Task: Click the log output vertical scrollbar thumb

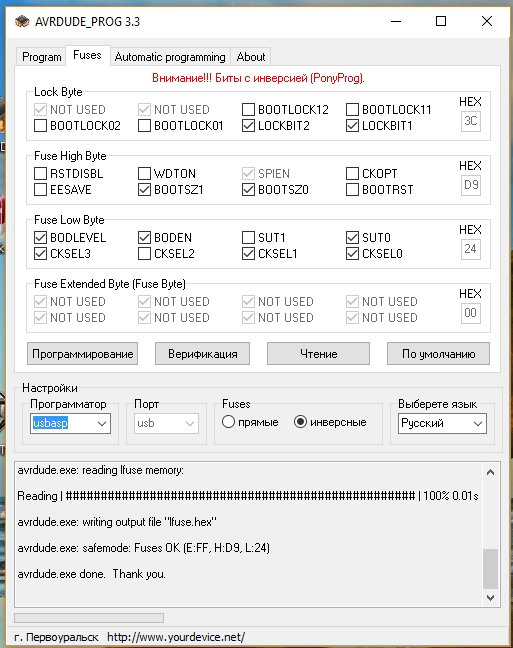Action: 490,569
